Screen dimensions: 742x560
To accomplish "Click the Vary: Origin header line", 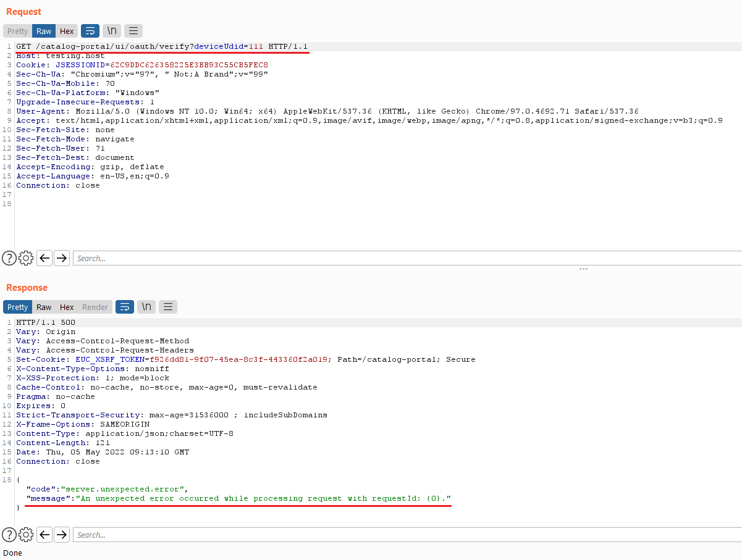I will point(46,332).
